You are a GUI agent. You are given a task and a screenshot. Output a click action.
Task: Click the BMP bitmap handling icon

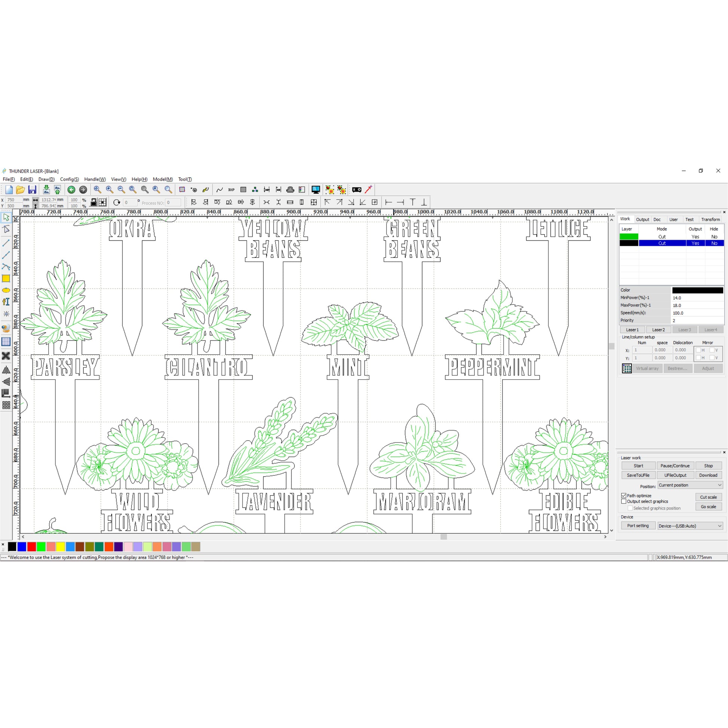pos(231,190)
